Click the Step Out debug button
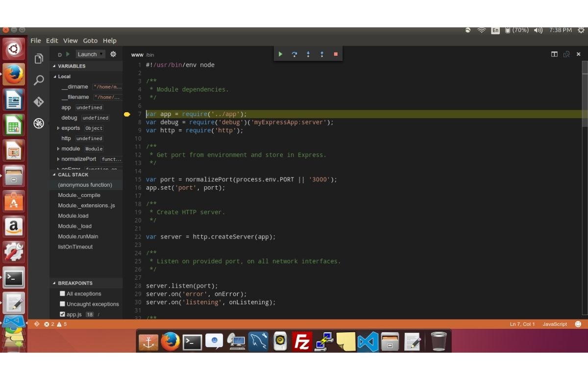The image size is (588, 392). point(322,54)
